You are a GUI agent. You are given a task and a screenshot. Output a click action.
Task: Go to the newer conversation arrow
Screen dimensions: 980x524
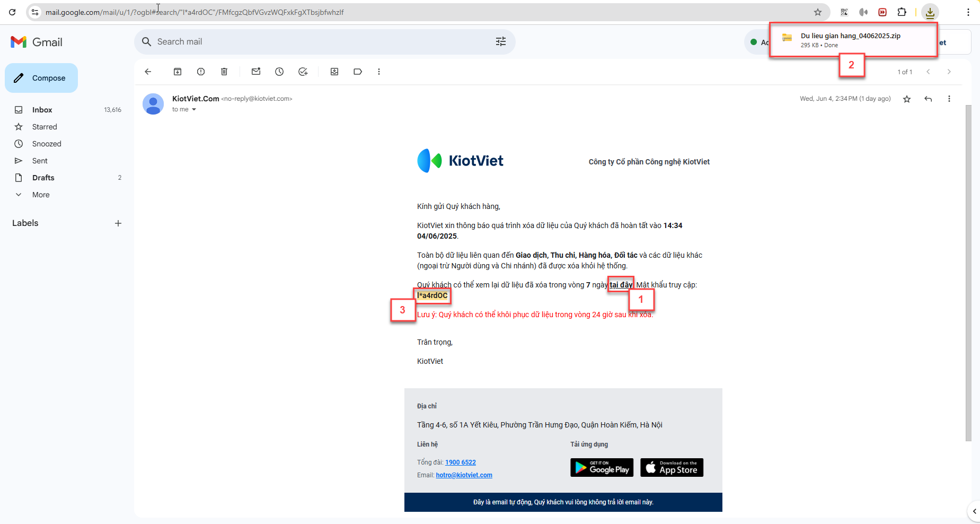(928, 72)
